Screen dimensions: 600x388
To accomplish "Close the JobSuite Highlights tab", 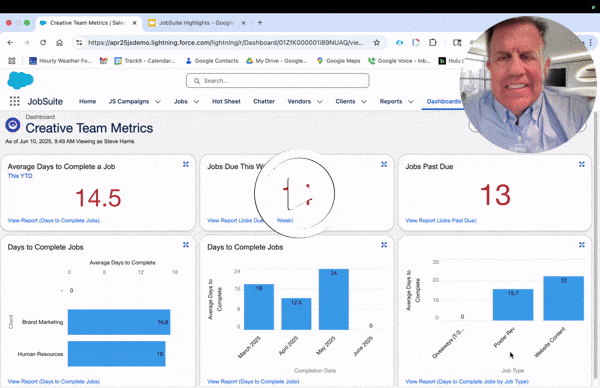I will pyautogui.click(x=243, y=23).
